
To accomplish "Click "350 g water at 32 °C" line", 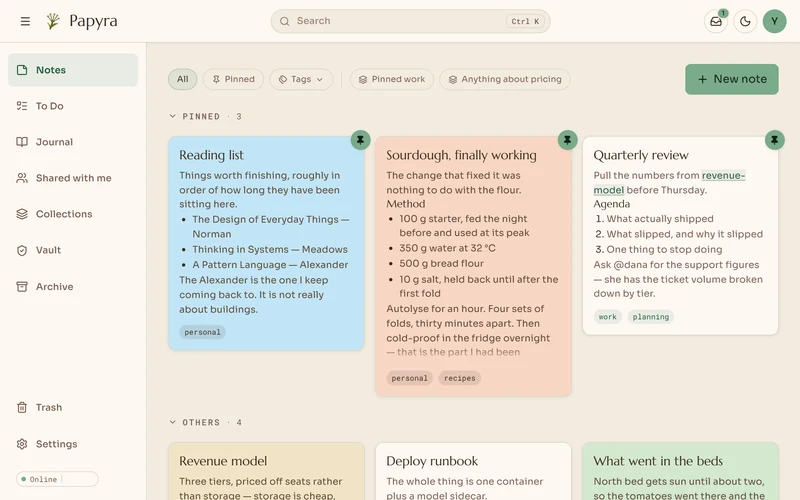I will pyautogui.click(x=447, y=248).
